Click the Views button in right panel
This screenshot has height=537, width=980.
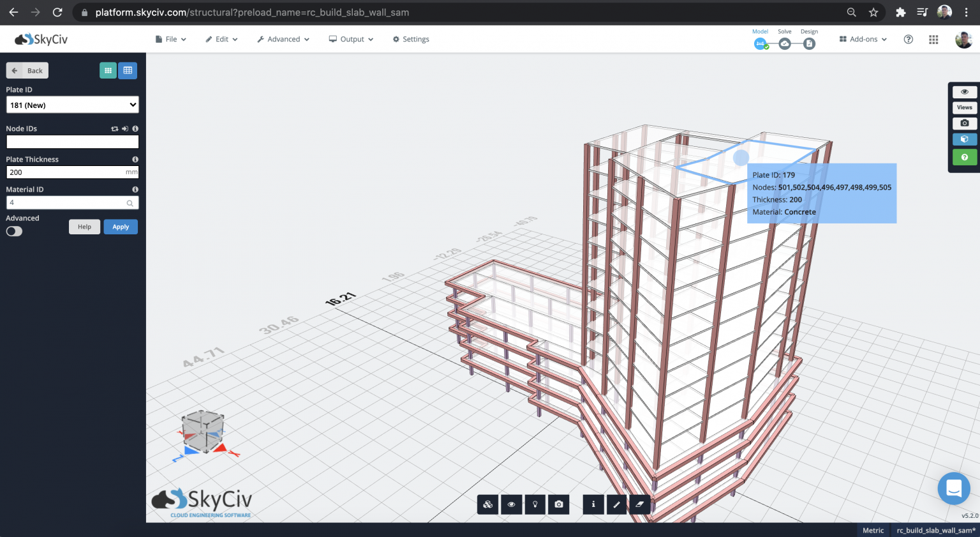coord(964,107)
